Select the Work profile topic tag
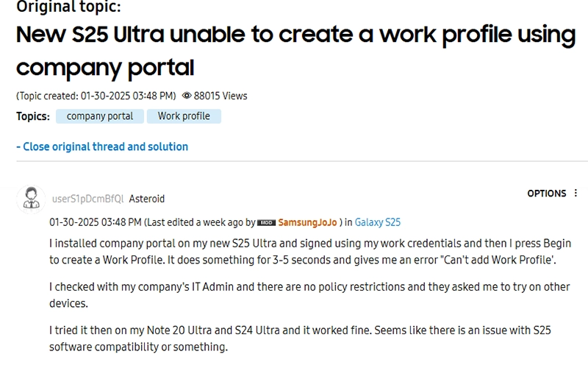Image resolution: width=588 pixels, height=368 pixels. pos(184,116)
